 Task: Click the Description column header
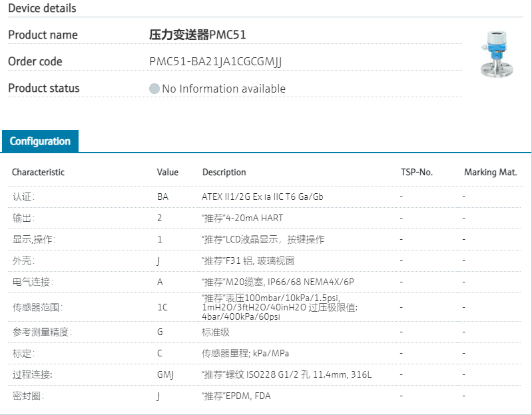click(x=224, y=172)
